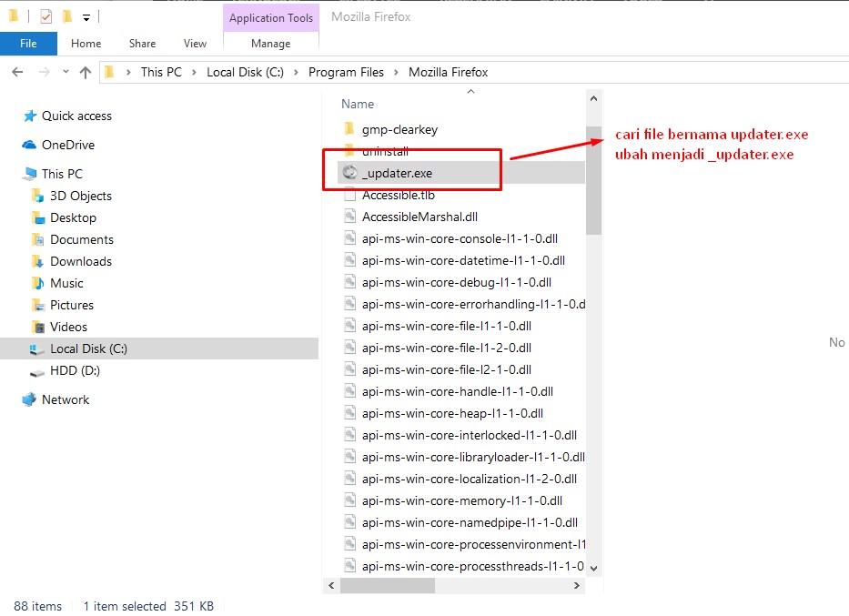The image size is (849, 616).
Task: Click the horizontal scrollbar right arrow
Action: point(576,585)
